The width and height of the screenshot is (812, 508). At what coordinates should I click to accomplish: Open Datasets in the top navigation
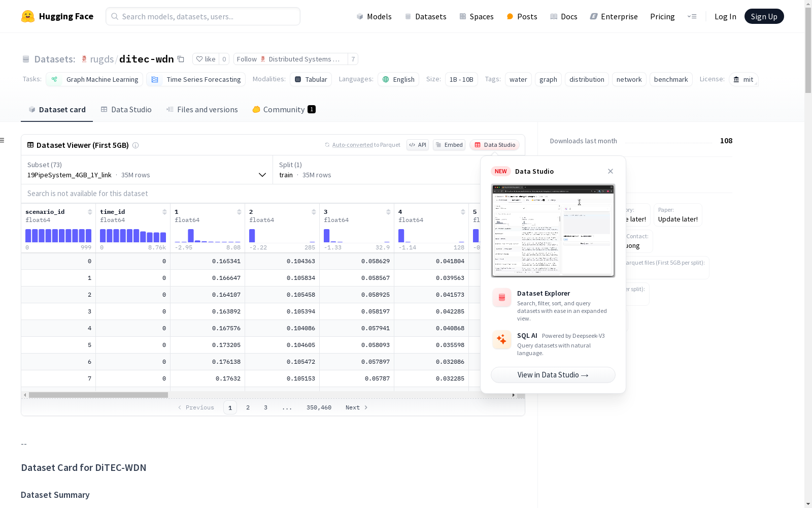[425, 16]
